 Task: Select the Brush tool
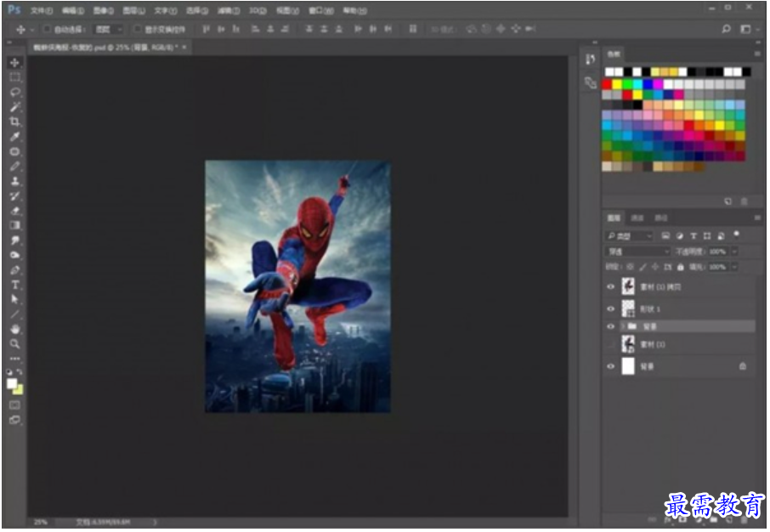pyautogui.click(x=14, y=167)
